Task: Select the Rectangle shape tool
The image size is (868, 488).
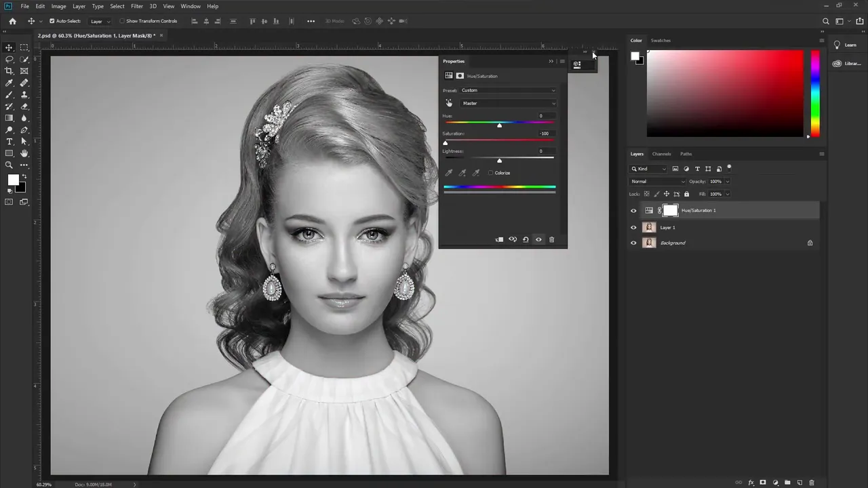Action: (x=9, y=153)
